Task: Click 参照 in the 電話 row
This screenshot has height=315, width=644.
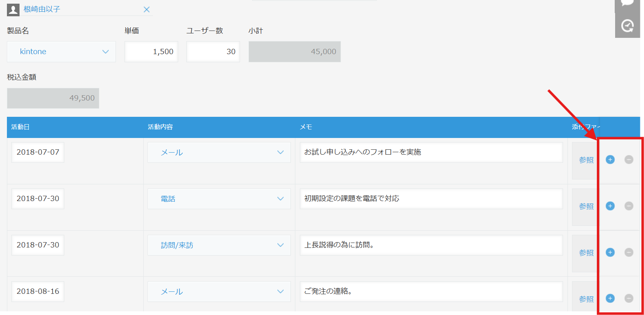Action: [586, 207]
